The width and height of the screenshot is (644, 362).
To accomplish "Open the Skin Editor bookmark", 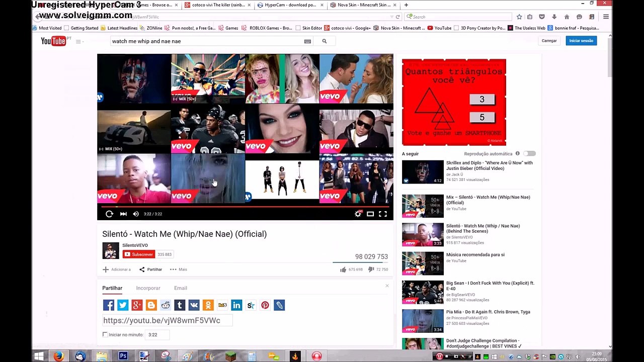I will [x=308, y=28].
